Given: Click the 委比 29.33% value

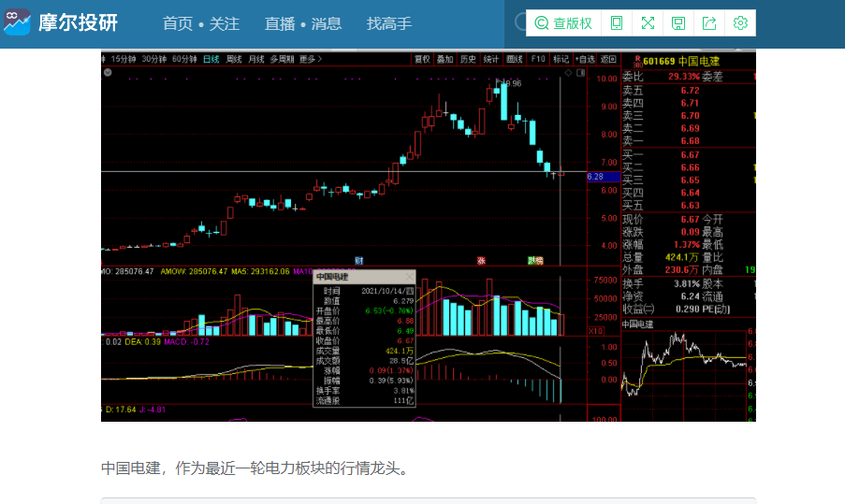Looking at the screenshot, I should pyautogui.click(x=684, y=77).
